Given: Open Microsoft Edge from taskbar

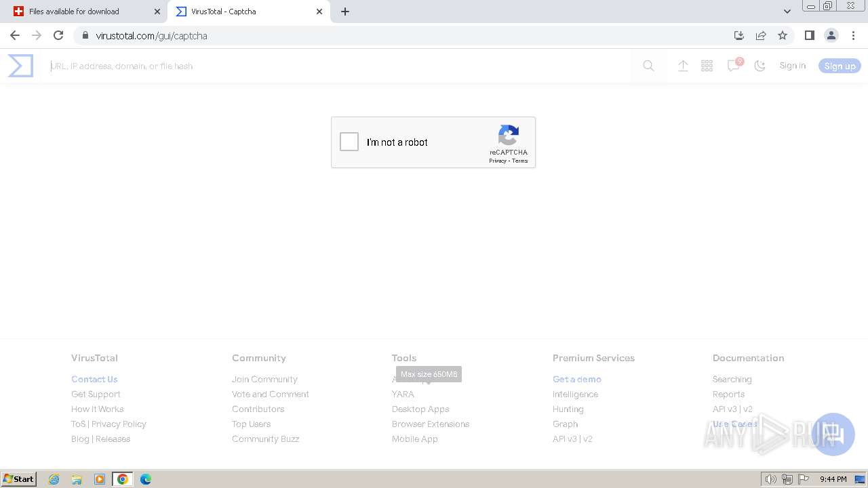Looking at the screenshot, I should coord(146,479).
